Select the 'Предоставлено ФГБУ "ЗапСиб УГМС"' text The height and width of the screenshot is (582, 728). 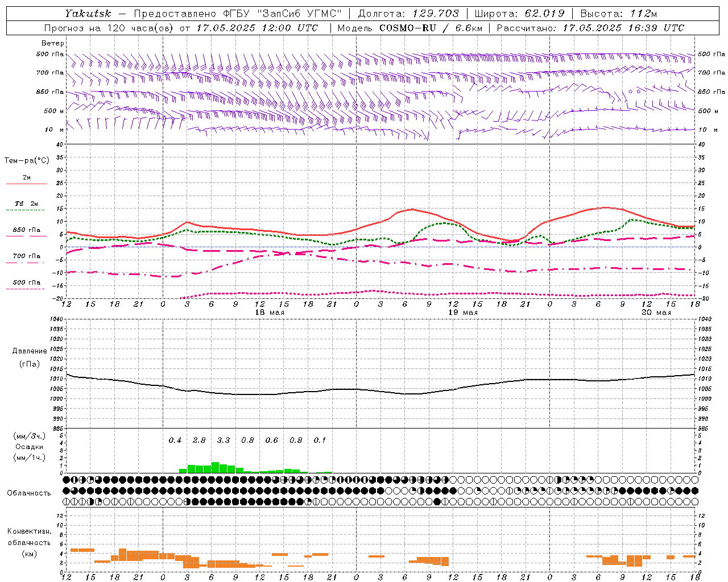click(x=238, y=14)
